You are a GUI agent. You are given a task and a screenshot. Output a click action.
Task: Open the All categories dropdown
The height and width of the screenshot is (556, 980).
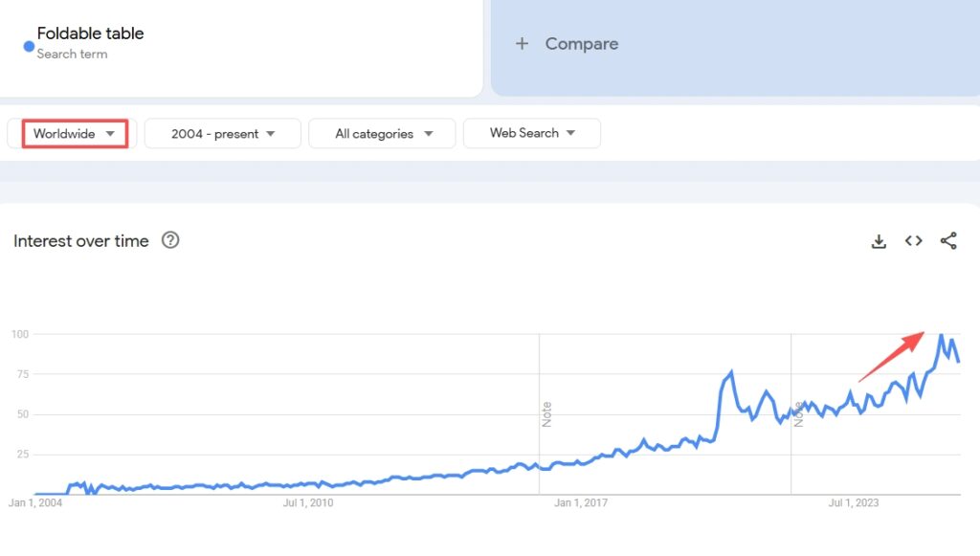pos(383,134)
